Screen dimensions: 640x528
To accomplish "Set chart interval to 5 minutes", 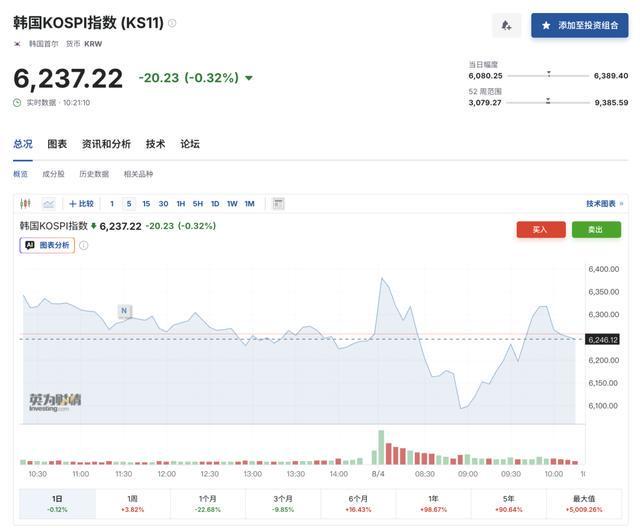I will [x=129, y=204].
